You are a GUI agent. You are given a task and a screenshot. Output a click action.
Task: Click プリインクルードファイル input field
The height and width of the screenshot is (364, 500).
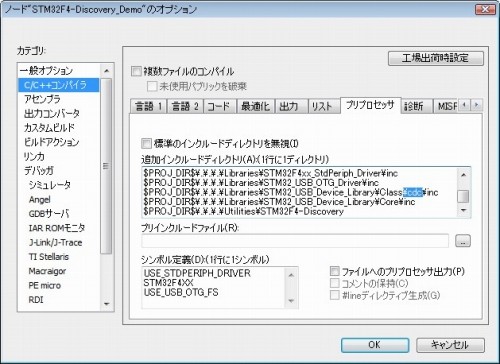pyautogui.click(x=295, y=241)
